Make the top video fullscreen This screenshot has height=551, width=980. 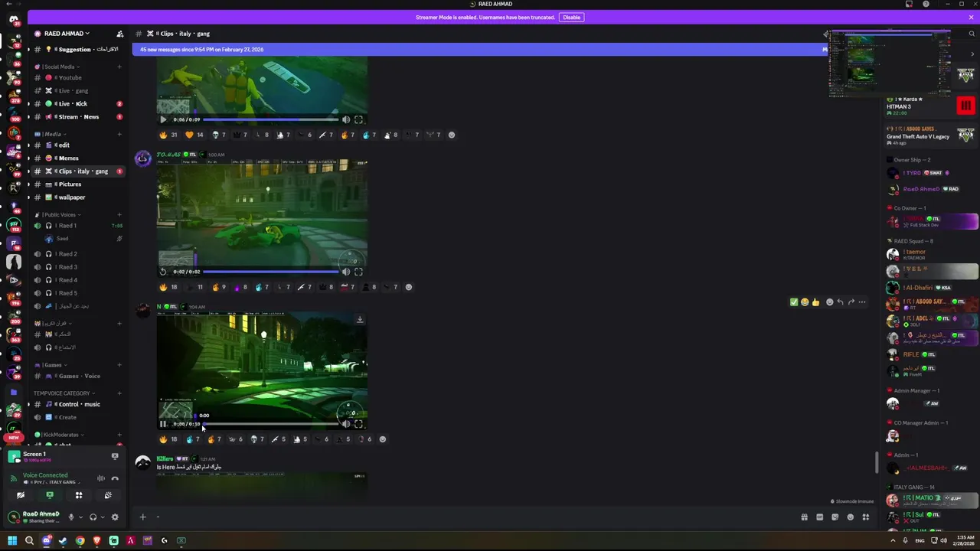[358, 119]
